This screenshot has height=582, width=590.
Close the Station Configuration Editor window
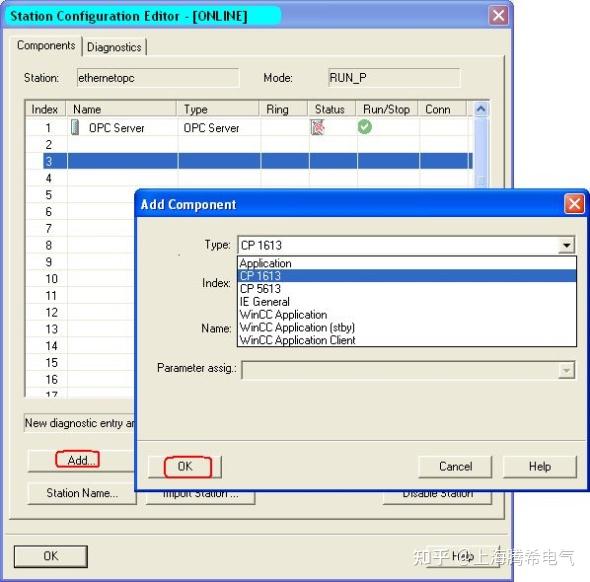click(x=498, y=16)
